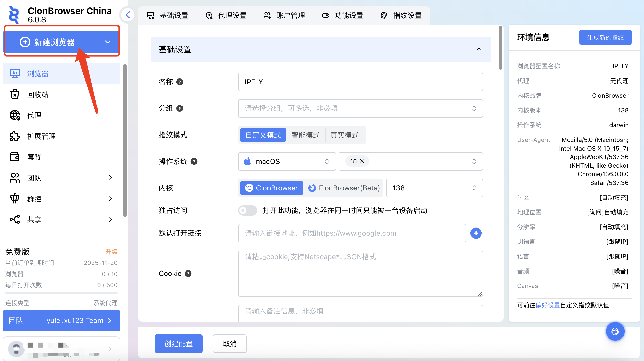Viewport: 644px width, 361px height.
Task: Click the help icon next to Cookie
Action: pyautogui.click(x=188, y=274)
